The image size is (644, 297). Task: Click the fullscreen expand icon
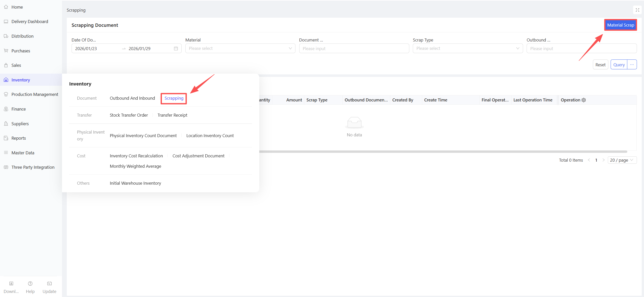tap(637, 10)
